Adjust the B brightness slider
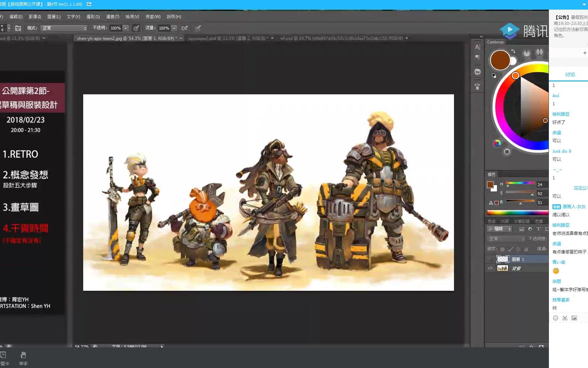588x368 pixels. 520,202
